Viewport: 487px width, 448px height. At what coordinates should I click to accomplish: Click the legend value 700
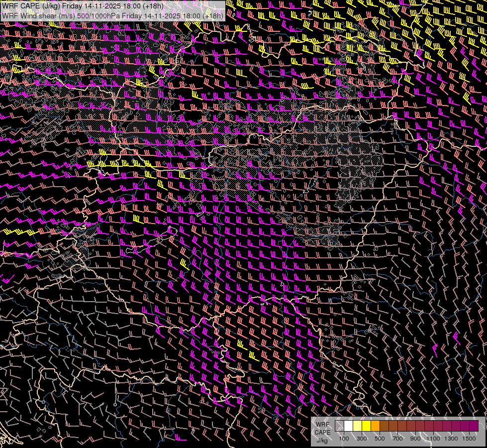tap(397, 439)
